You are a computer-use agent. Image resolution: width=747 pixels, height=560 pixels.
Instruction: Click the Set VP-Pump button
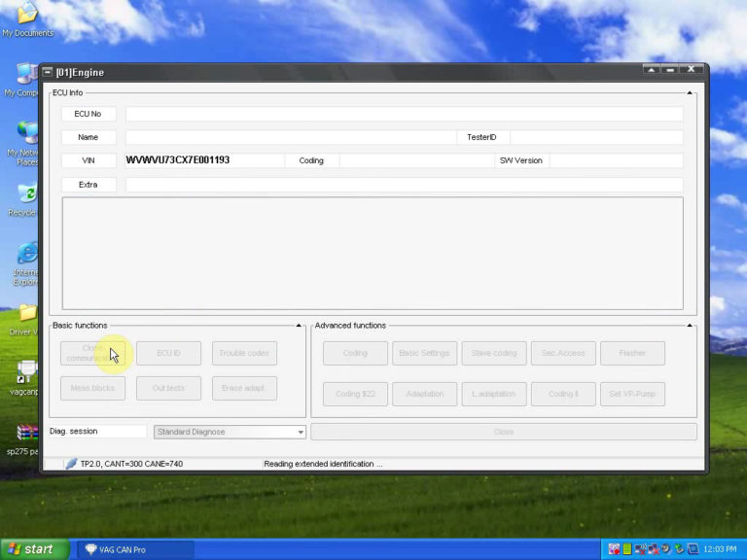[x=632, y=395]
